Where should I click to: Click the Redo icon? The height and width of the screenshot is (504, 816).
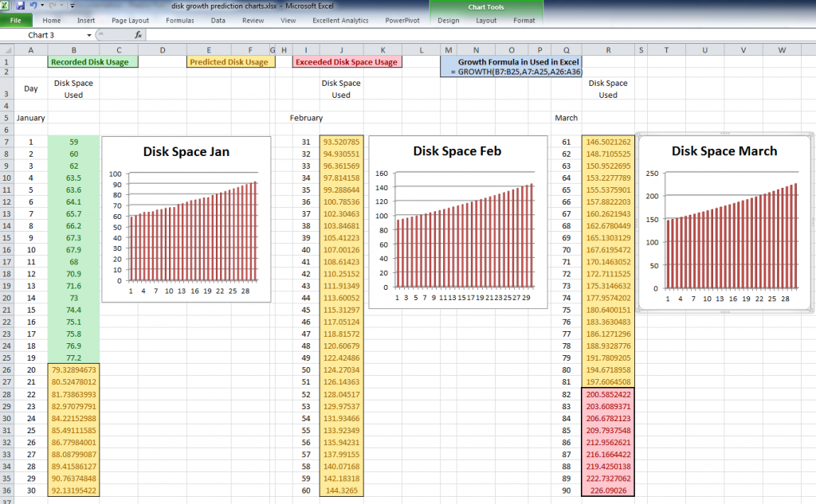click(x=53, y=6)
